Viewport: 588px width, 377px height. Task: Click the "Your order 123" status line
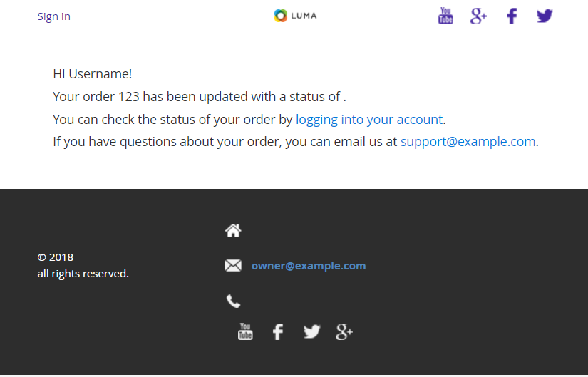pos(199,96)
